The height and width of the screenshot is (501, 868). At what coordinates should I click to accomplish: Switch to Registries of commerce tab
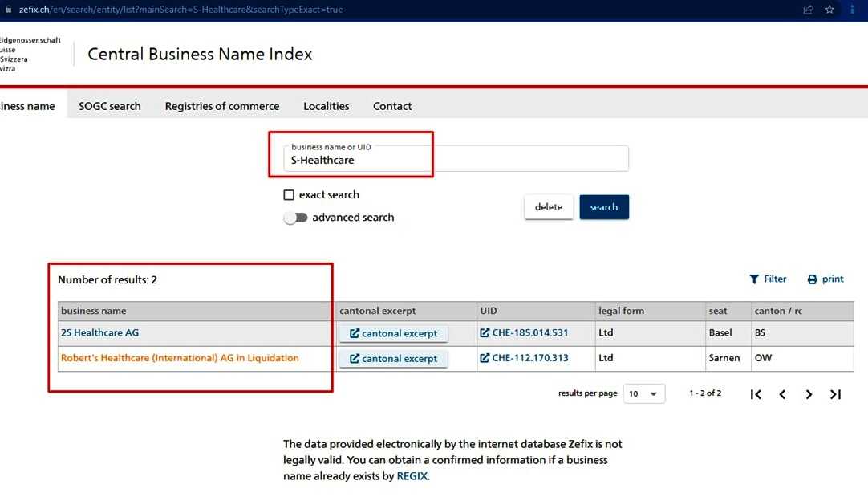click(222, 106)
